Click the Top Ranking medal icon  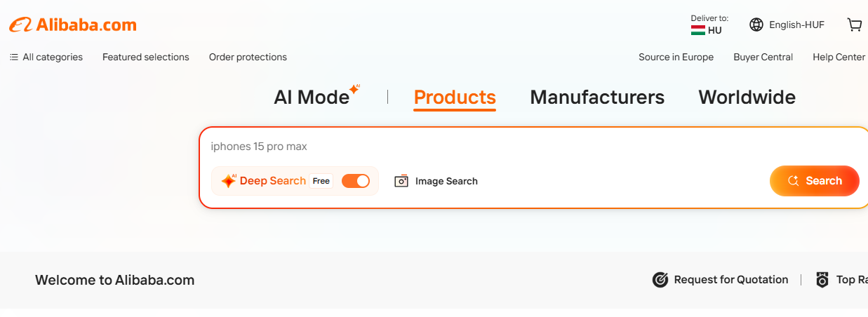[822, 280]
